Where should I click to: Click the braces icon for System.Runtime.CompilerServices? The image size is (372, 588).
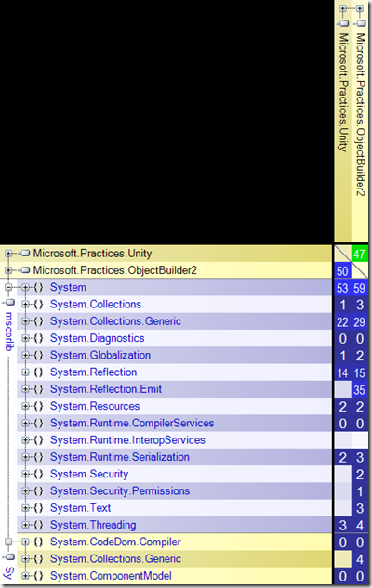click(x=38, y=423)
